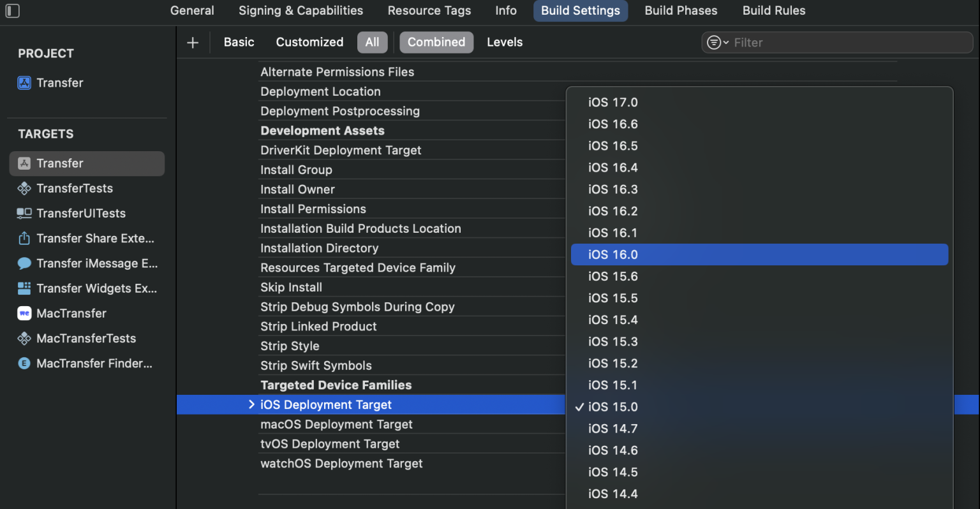Switch to the Build Phases tab
This screenshot has width=980, height=509.
[x=681, y=11]
